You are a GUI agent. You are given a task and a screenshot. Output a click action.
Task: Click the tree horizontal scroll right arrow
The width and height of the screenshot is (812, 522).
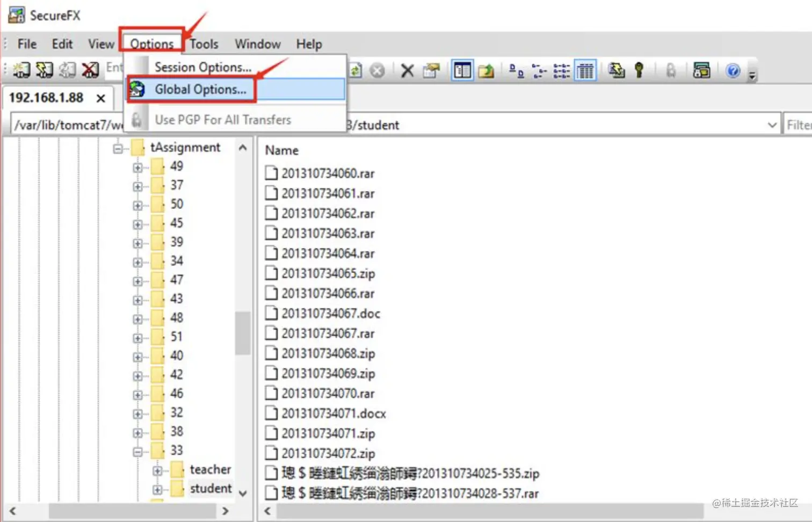226,511
